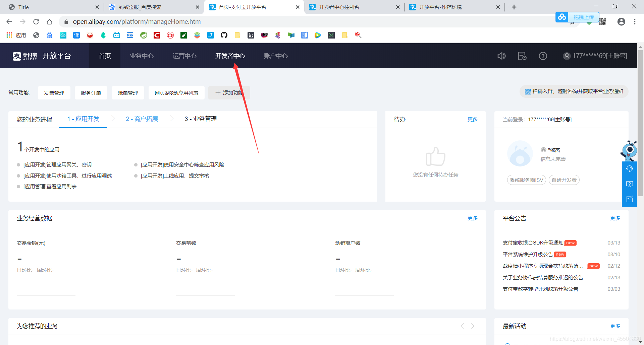Click the 系统服务商ISV tag
Screen dimensions: 644x345
[x=527, y=180]
